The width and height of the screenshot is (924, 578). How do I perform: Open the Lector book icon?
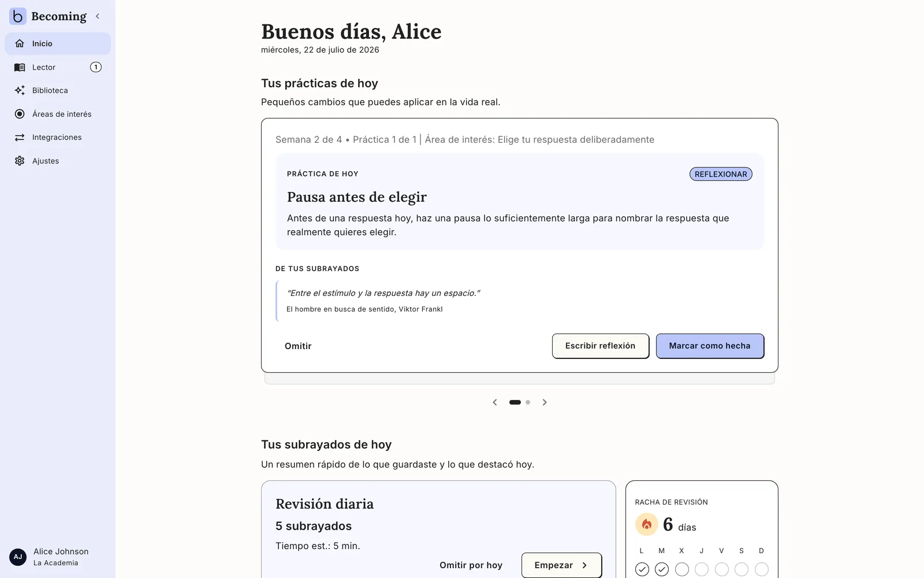pyautogui.click(x=20, y=67)
